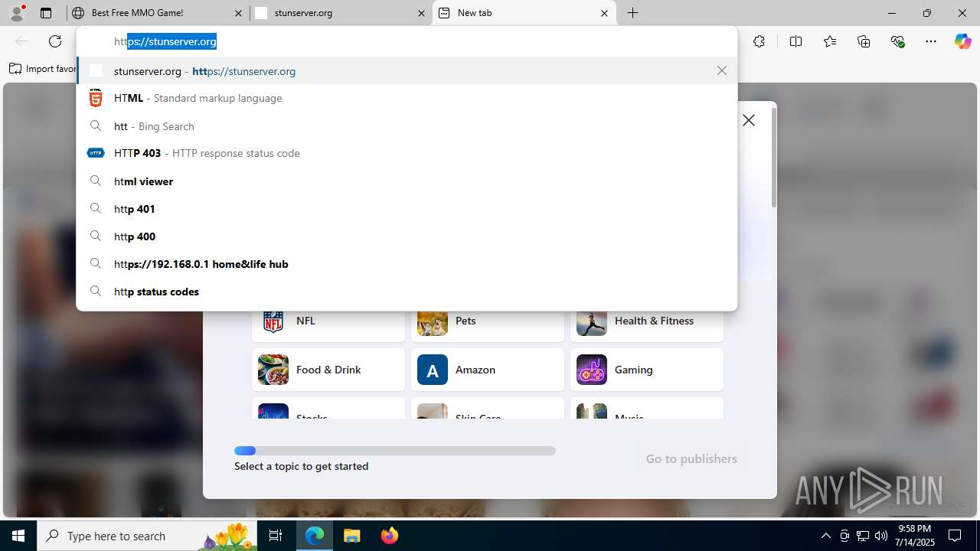Select the Pets topic card
This screenshot has width=980, height=551.
pyautogui.click(x=488, y=325)
